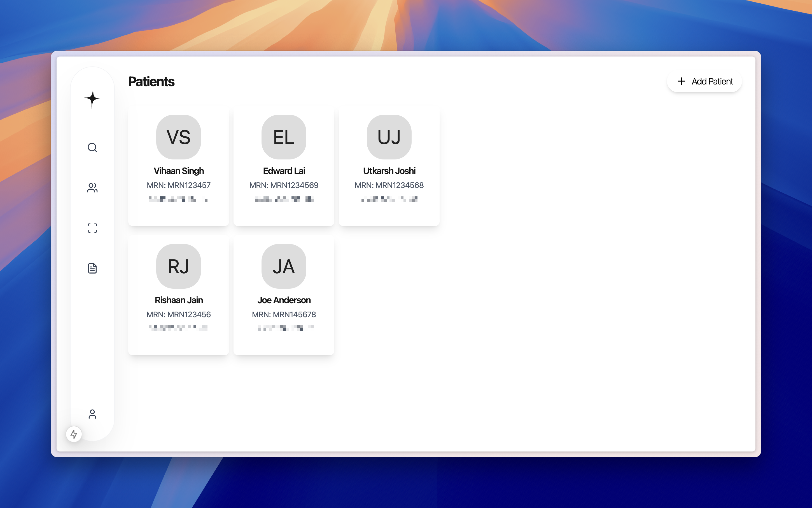Open the documents sidebar icon
This screenshot has height=508, width=812.
tap(92, 268)
